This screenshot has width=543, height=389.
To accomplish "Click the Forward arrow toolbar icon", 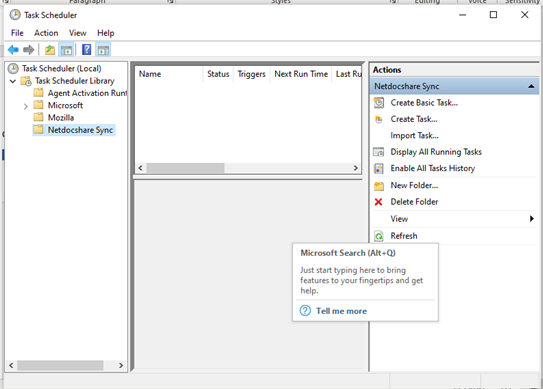I will [x=28, y=50].
